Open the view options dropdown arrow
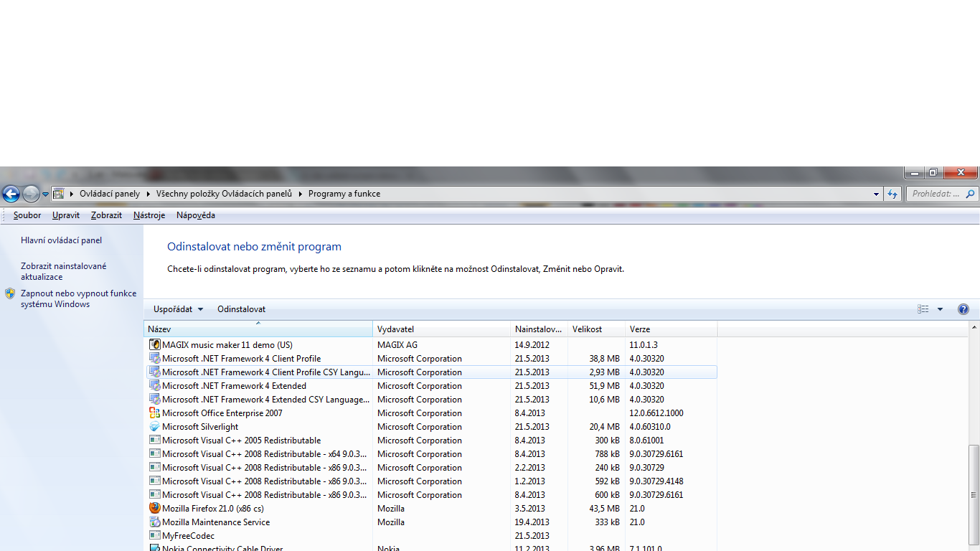Viewport: 980px width, 551px height. [x=940, y=309]
